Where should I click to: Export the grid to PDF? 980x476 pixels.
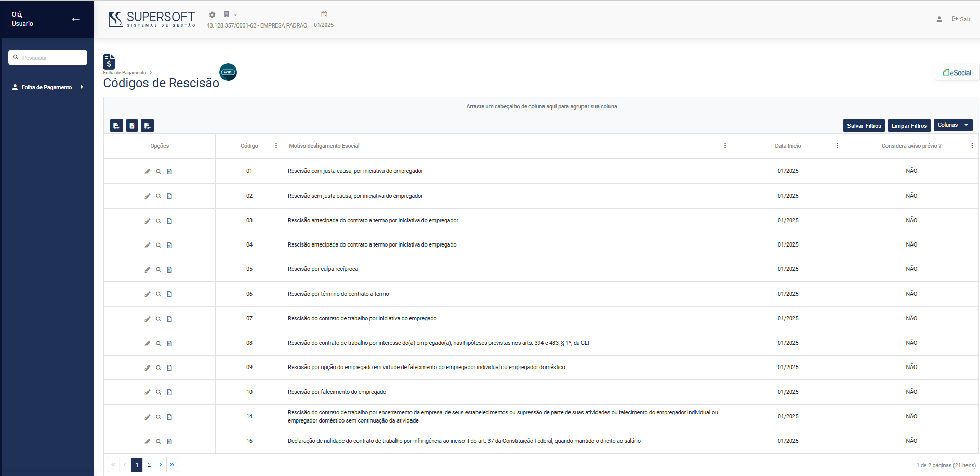(116, 126)
